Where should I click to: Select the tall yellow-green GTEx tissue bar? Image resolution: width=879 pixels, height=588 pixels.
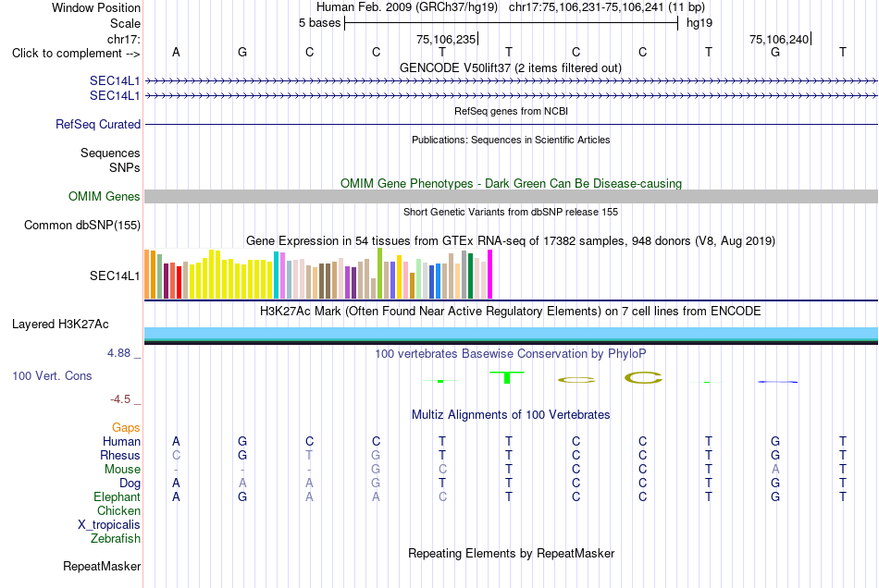coord(379,273)
